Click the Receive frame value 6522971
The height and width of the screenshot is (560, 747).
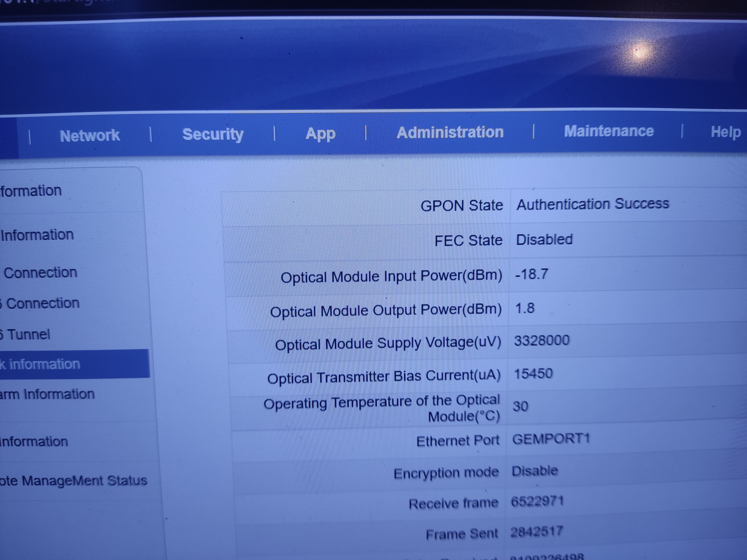pyautogui.click(x=537, y=501)
